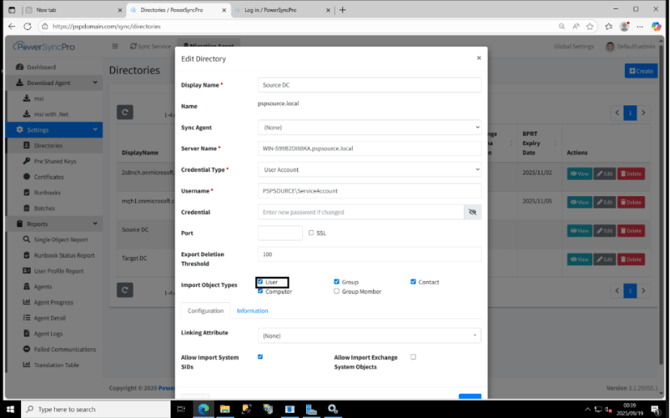
Task: Uncheck the Computer import object type
Action: click(260, 291)
